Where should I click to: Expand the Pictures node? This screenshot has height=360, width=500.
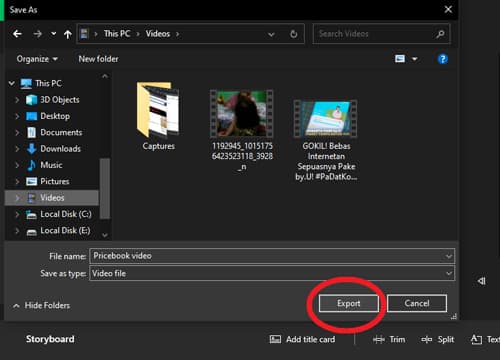(x=17, y=181)
